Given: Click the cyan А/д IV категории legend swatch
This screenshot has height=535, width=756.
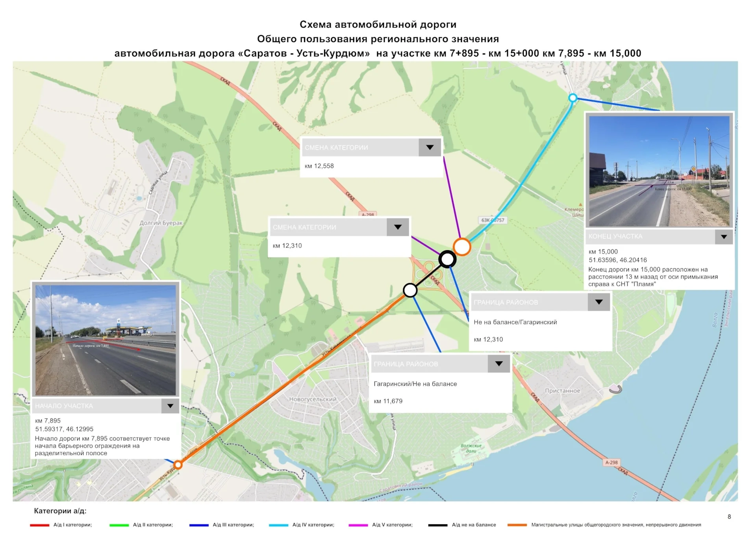Looking at the screenshot, I should (278, 525).
